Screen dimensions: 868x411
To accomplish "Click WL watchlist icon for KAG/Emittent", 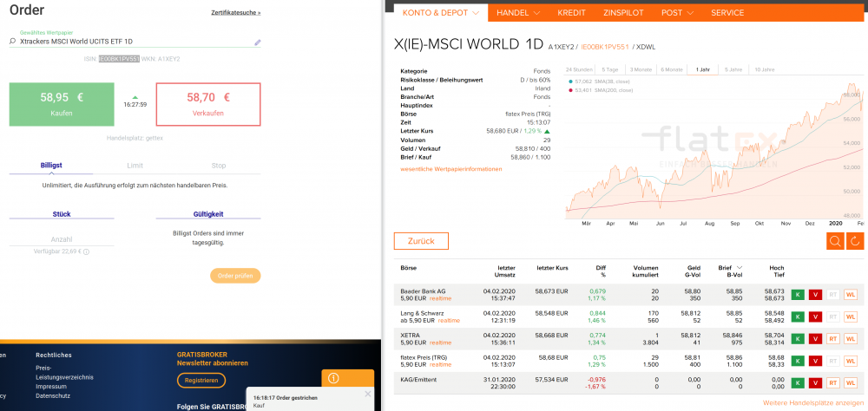I will 851,382.
